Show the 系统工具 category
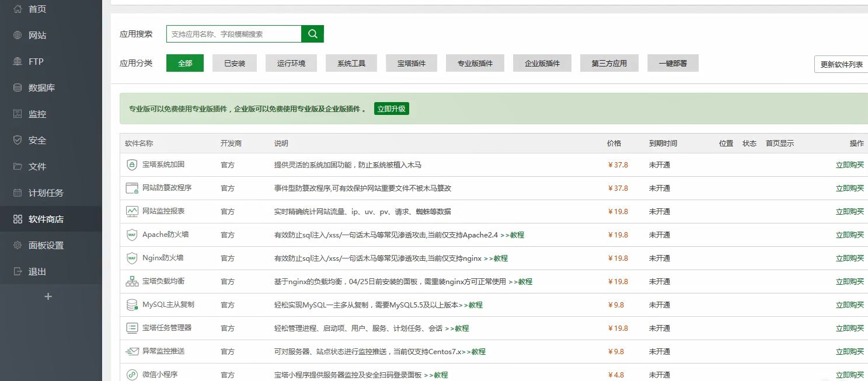Viewport: 868px width, 381px height. 351,63
